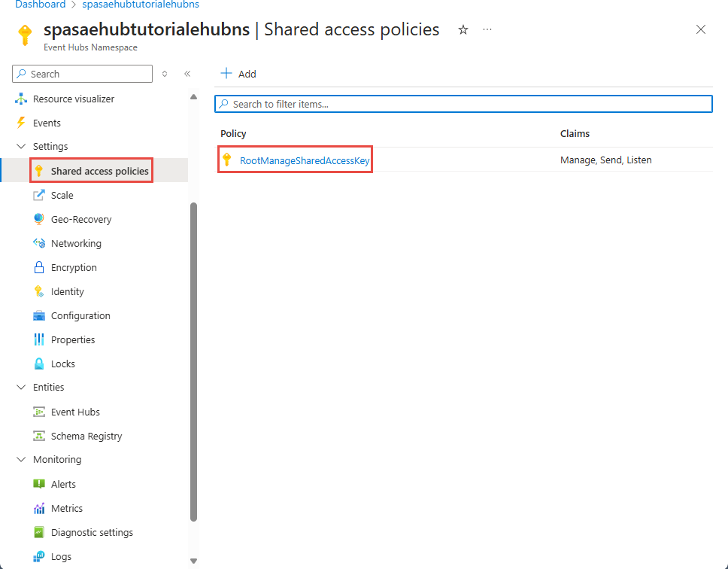Collapse the Settings section
This screenshot has width=728, height=569.
coord(21,146)
